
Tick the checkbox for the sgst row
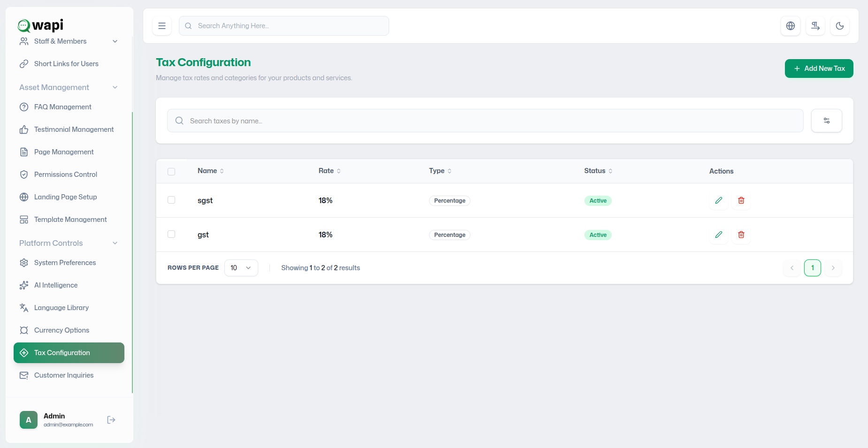tap(171, 200)
